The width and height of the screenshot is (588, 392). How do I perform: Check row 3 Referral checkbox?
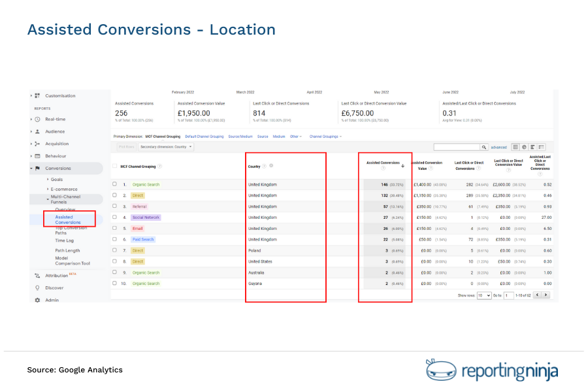115,206
